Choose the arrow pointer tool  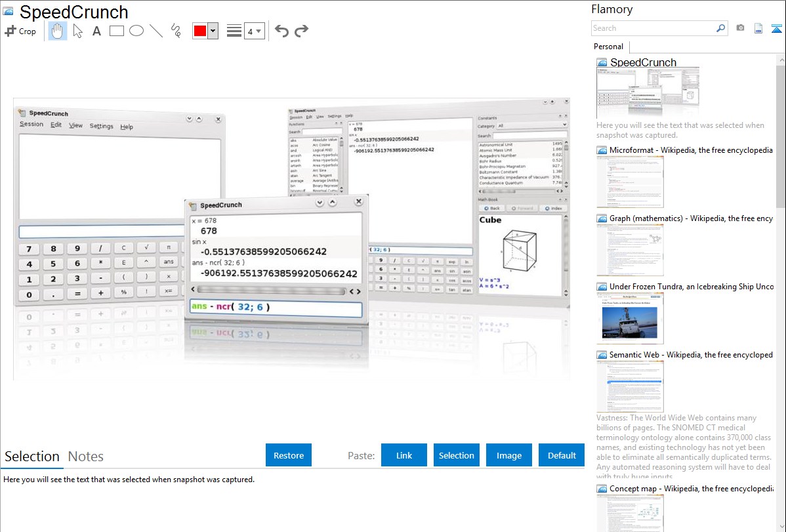(77, 31)
